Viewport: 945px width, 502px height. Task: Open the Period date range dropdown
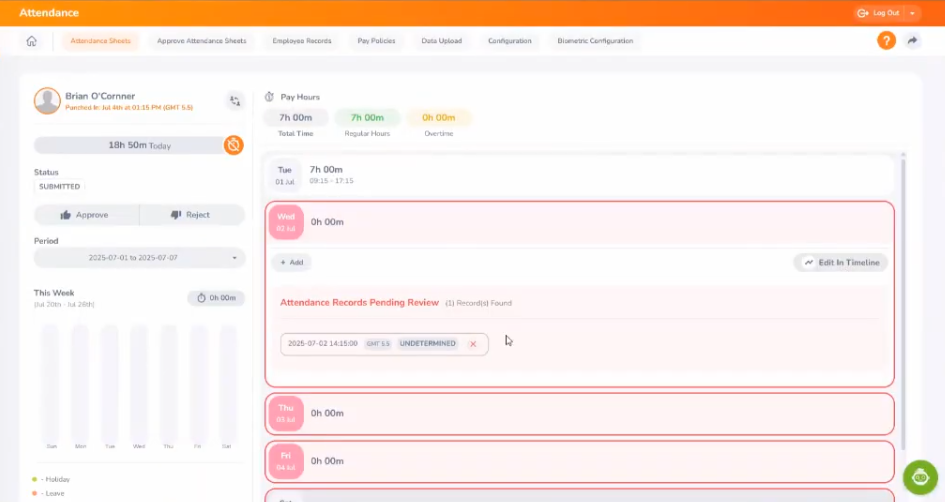click(x=139, y=258)
